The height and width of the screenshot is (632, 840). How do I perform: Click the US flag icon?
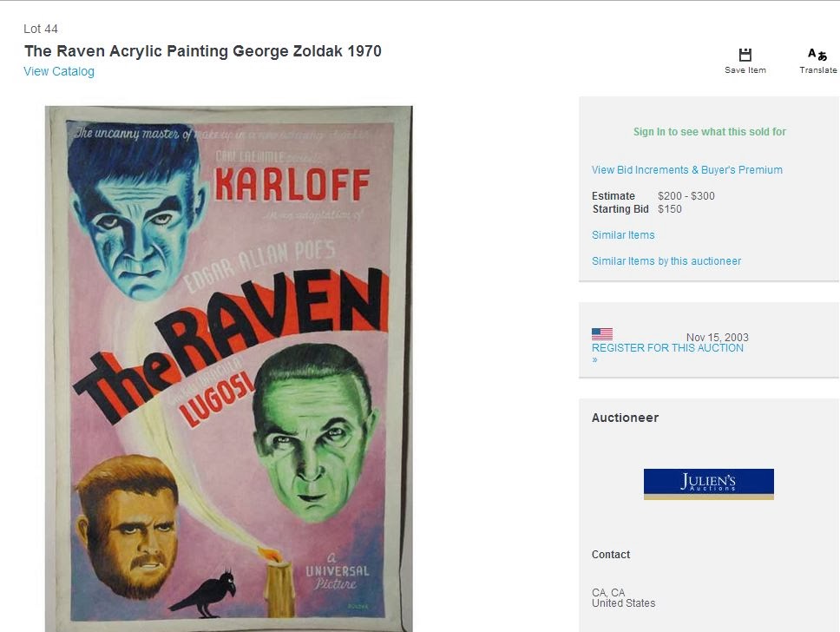(602, 334)
